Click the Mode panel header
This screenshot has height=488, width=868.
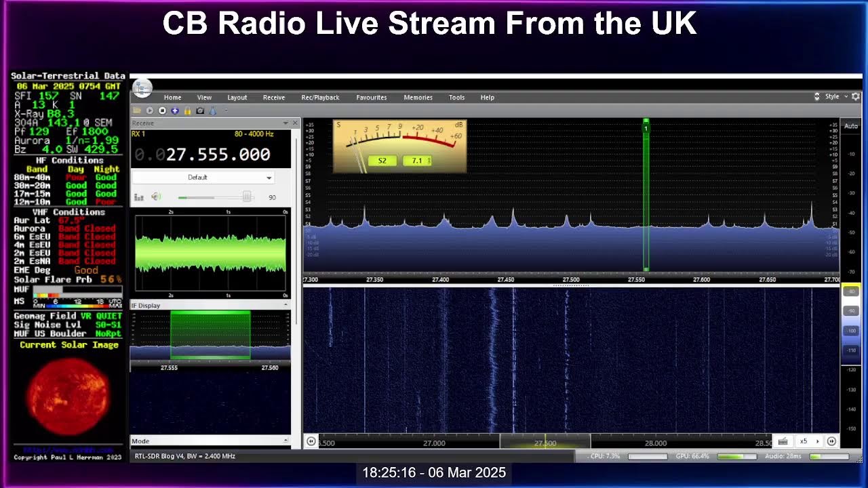click(210, 441)
